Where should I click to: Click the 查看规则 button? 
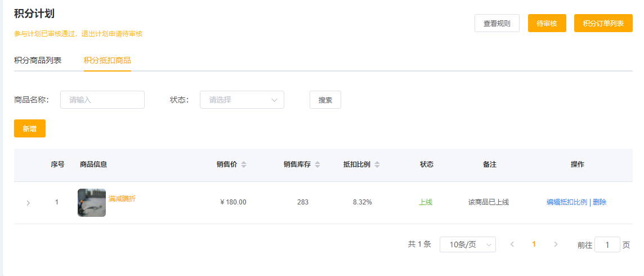[x=497, y=23]
